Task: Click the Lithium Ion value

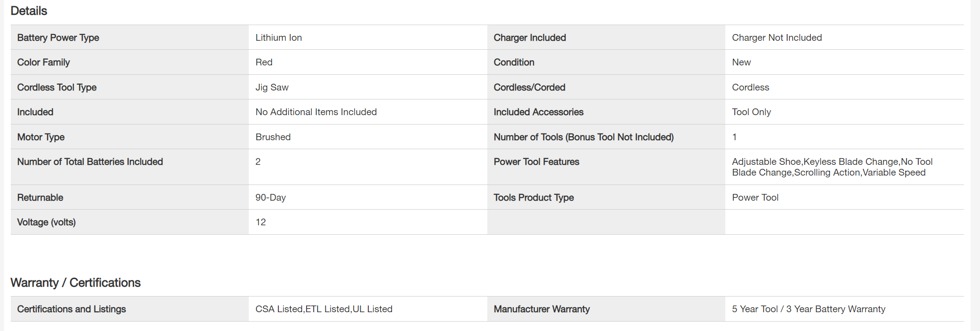Action: pyautogui.click(x=278, y=38)
